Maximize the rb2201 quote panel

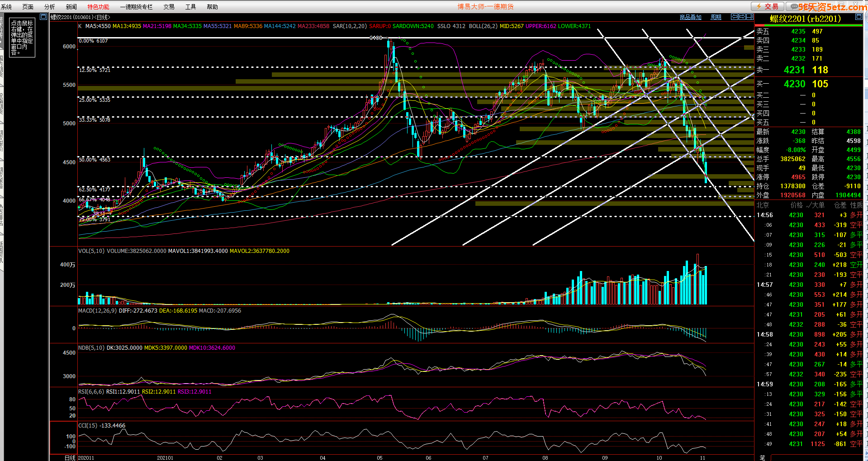[x=859, y=17]
